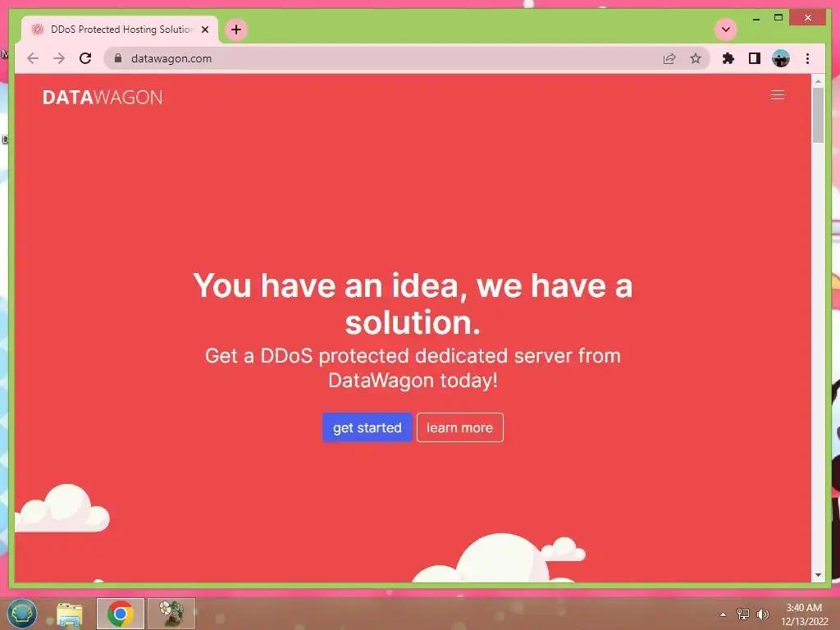This screenshot has height=630, width=840.
Task: Minimize the Chrome window
Action: 756,18
